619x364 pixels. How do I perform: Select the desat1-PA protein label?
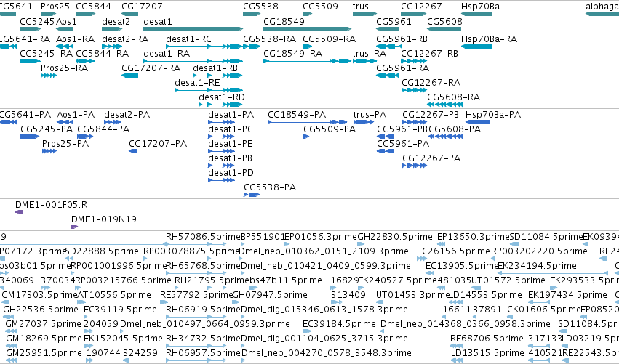pyautogui.click(x=231, y=115)
